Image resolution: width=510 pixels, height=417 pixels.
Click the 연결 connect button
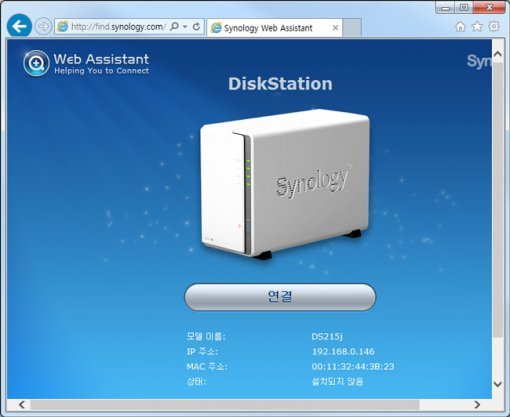pyautogui.click(x=280, y=297)
